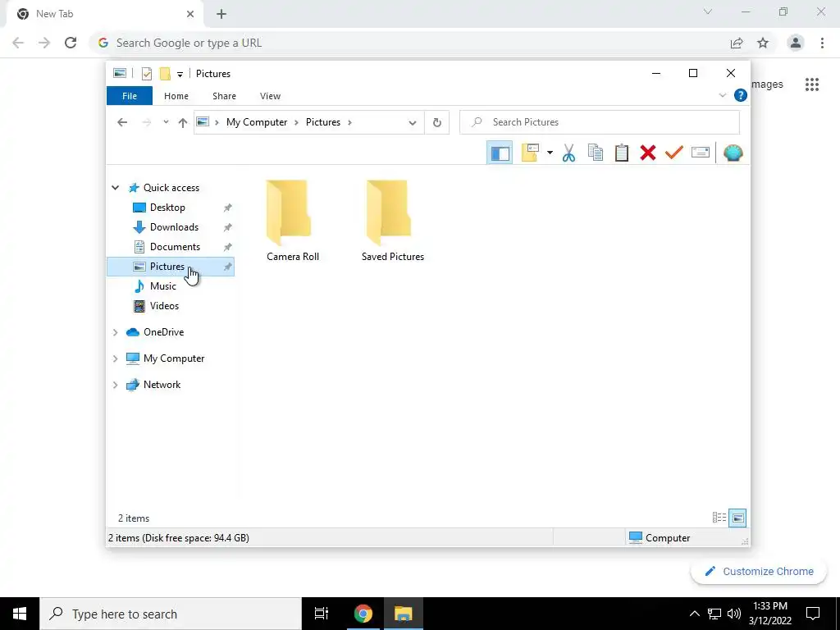Select Downloads in Quick access
The image size is (840, 630).
174,227
